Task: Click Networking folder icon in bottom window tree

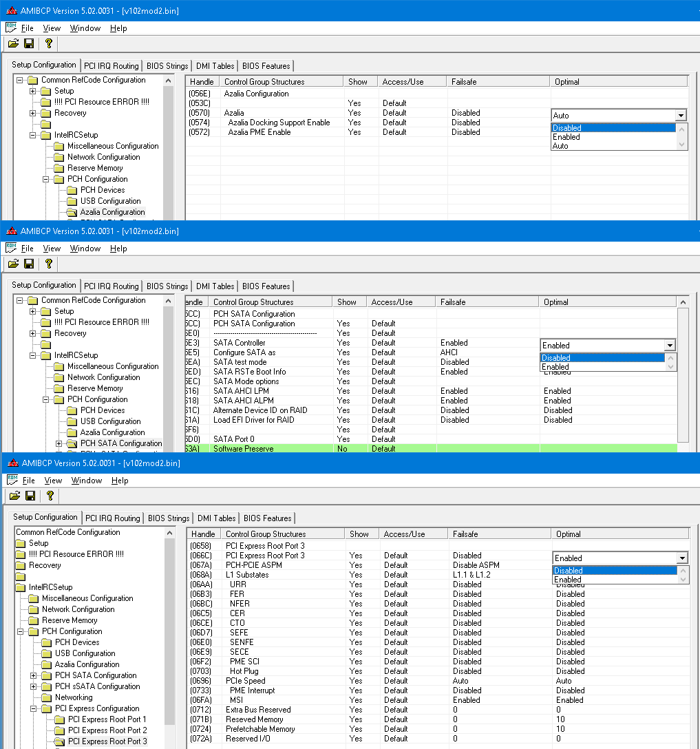Action: pyautogui.click(x=46, y=697)
